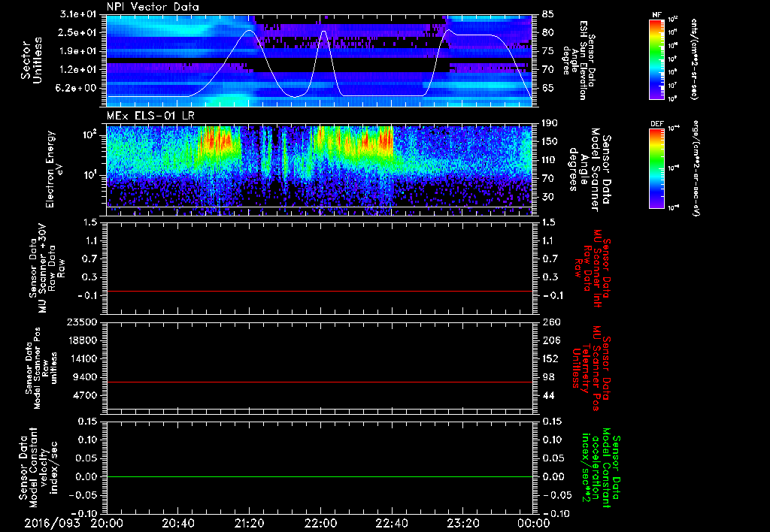Click the "20:40" time axis label
The height and width of the screenshot is (532, 770).
[177, 524]
